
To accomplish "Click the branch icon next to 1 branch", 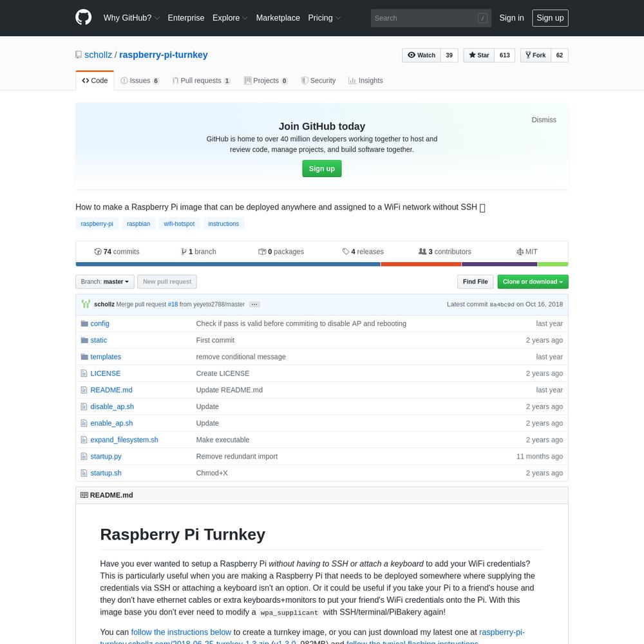I will (x=184, y=252).
